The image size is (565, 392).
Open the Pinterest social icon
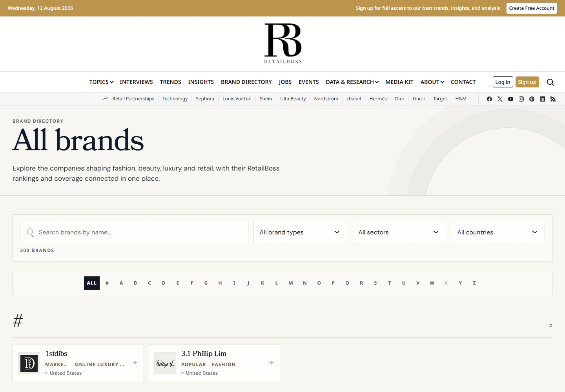532,99
